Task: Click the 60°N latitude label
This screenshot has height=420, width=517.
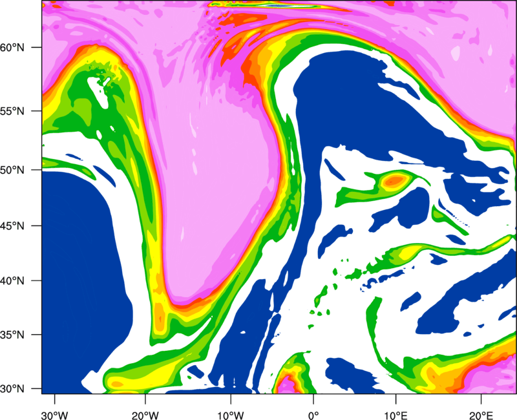Action: (12, 47)
